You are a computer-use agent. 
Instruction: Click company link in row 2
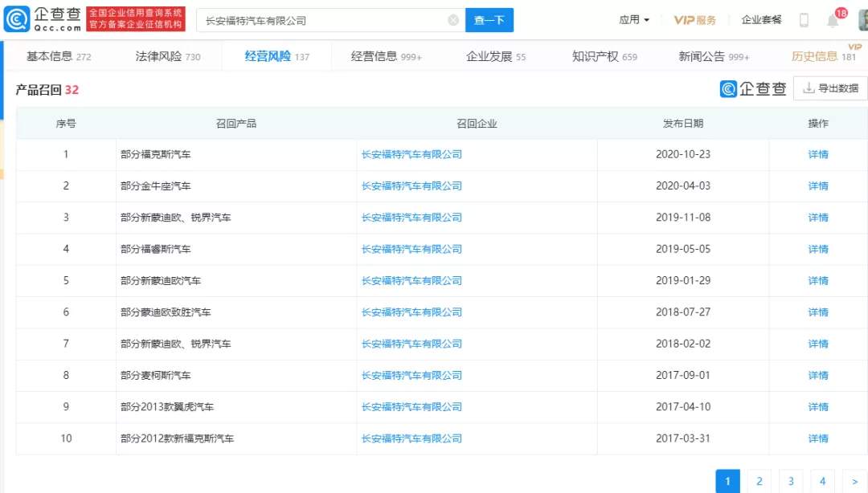(x=411, y=186)
